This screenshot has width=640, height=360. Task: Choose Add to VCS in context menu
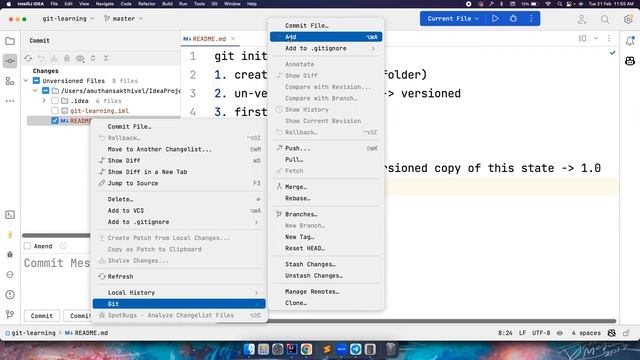[179, 211]
